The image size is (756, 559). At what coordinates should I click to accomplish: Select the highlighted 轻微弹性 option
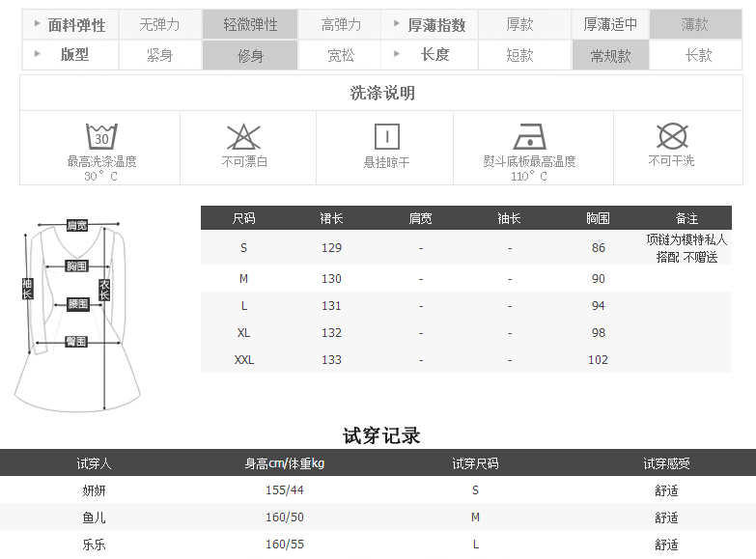[x=250, y=24]
